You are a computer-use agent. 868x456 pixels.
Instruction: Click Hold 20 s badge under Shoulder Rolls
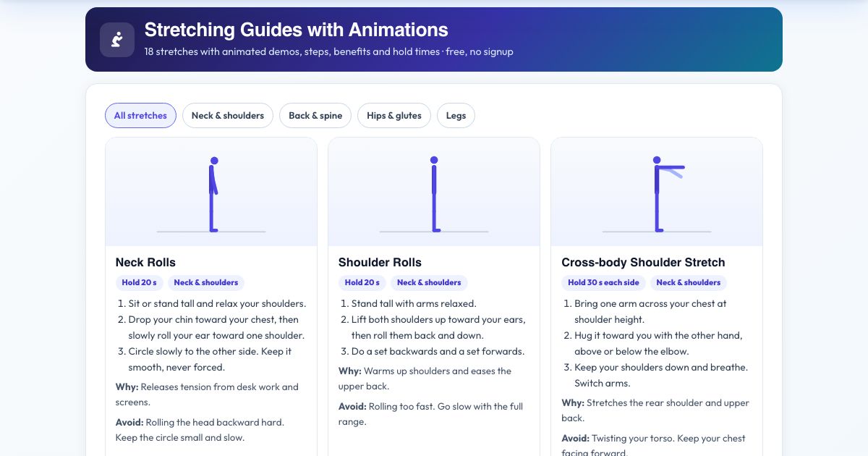(362, 282)
